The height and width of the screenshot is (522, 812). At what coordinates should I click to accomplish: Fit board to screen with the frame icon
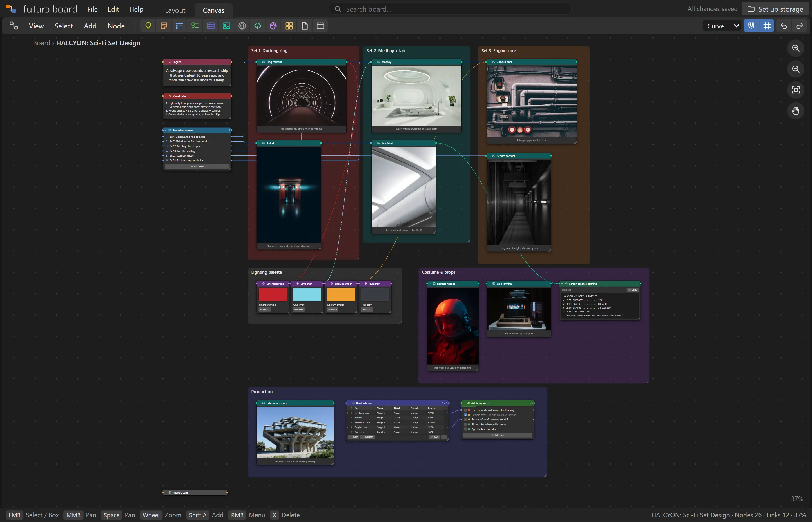796,90
